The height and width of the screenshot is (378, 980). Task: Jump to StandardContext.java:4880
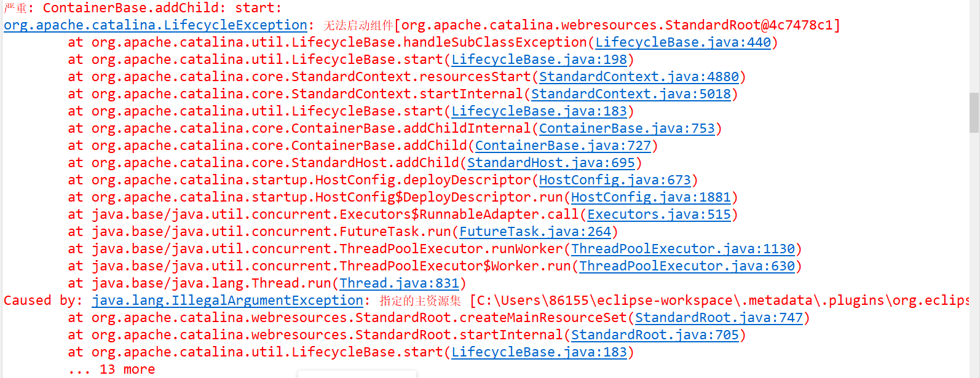click(x=639, y=77)
